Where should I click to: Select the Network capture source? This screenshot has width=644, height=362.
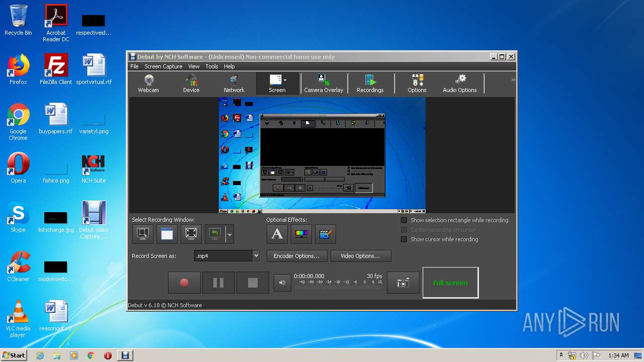[x=234, y=83]
